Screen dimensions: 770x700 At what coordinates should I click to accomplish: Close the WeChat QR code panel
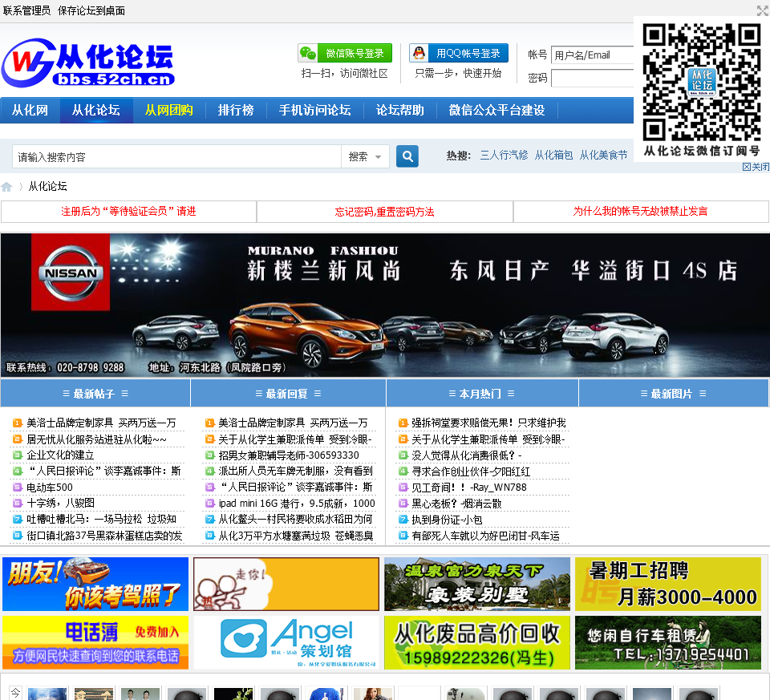756,167
